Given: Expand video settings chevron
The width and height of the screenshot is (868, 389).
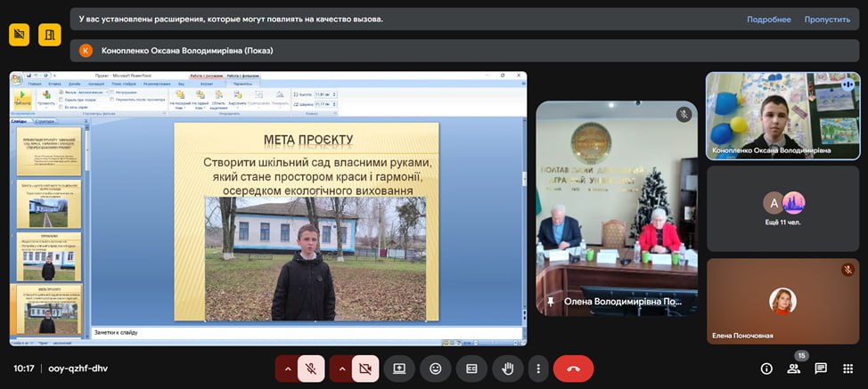Looking at the screenshot, I should 340,369.
